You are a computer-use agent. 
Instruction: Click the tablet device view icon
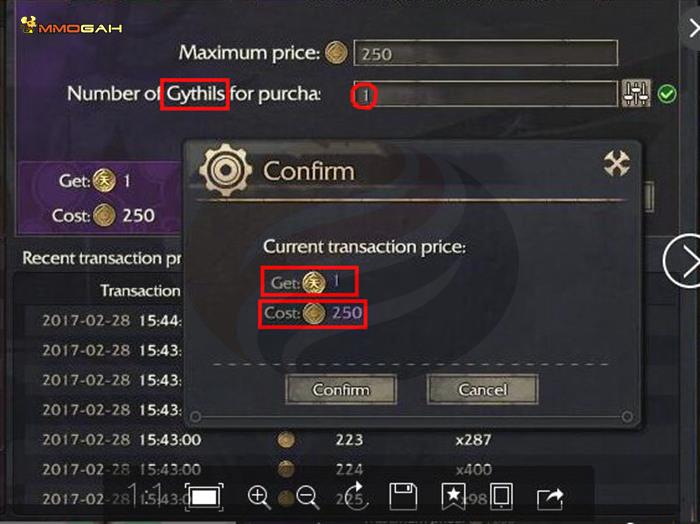click(501, 497)
